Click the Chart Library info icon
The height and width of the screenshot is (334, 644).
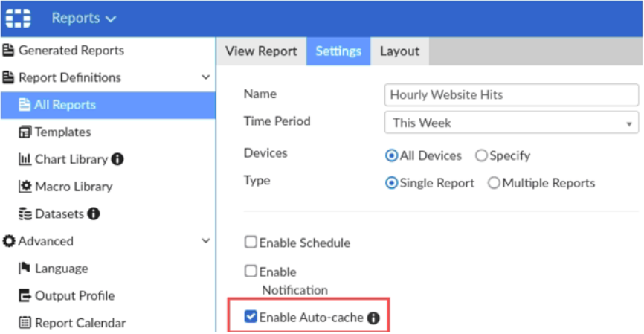coord(117,159)
